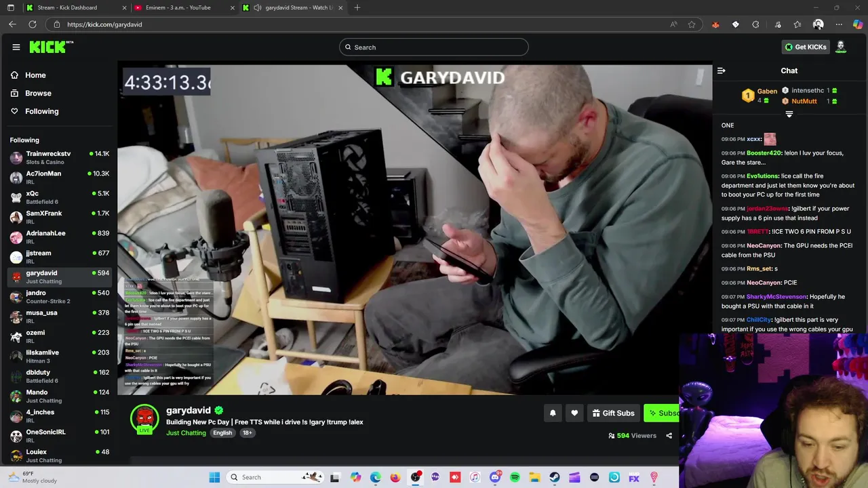Click the Get KICKs button
868x488 pixels.
click(x=806, y=47)
